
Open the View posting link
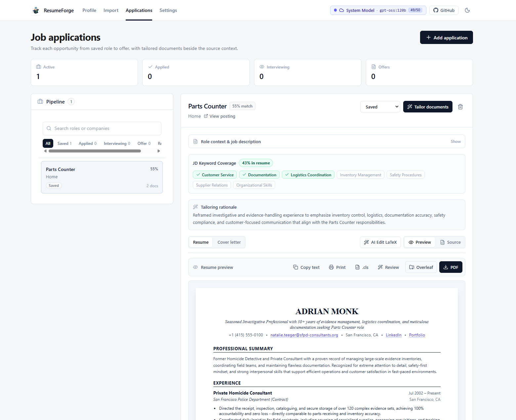tap(219, 116)
